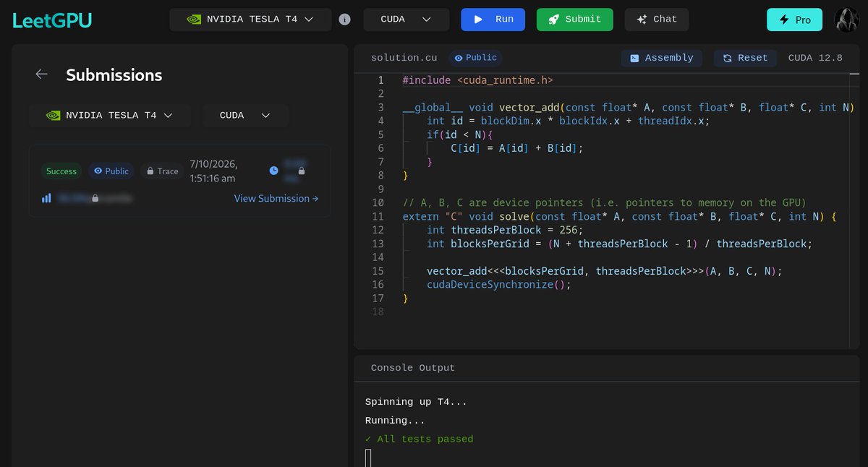
Task: Show the Assembly view
Action: tap(662, 58)
